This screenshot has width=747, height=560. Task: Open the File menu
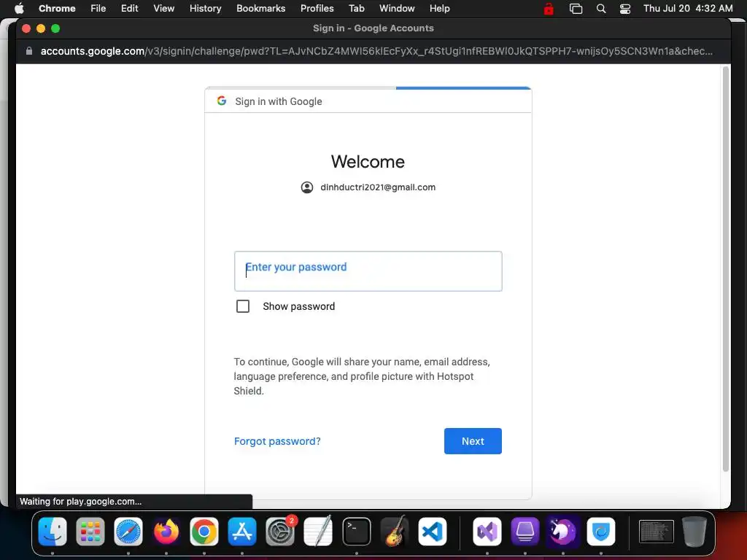click(98, 8)
